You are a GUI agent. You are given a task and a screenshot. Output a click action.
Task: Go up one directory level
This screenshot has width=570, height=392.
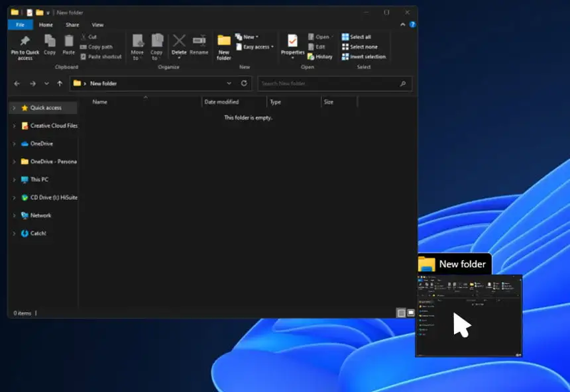(x=60, y=83)
